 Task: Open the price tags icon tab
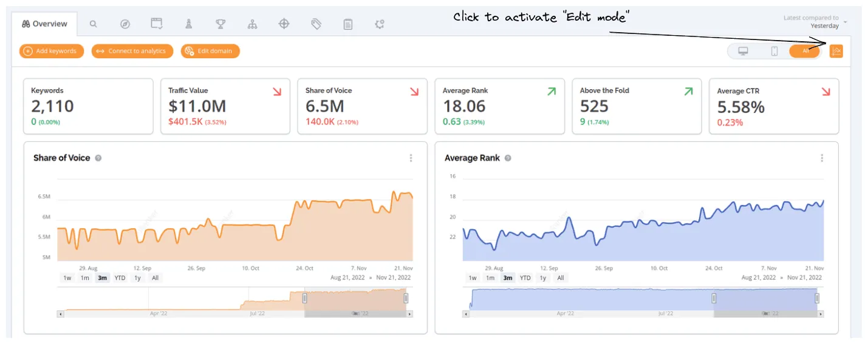click(x=316, y=24)
